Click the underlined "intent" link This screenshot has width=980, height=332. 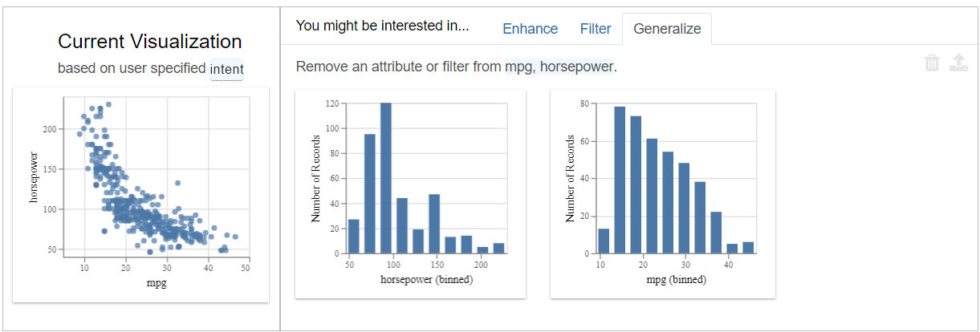(226, 69)
